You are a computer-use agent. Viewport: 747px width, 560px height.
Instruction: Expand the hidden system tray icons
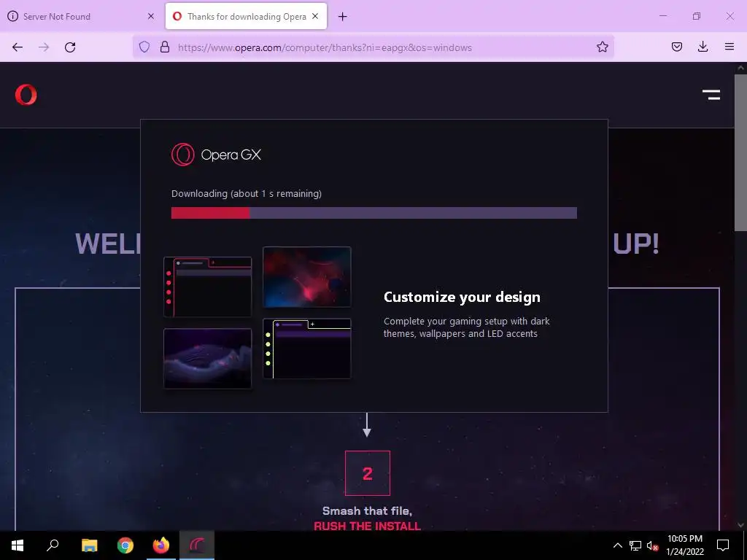(x=617, y=545)
